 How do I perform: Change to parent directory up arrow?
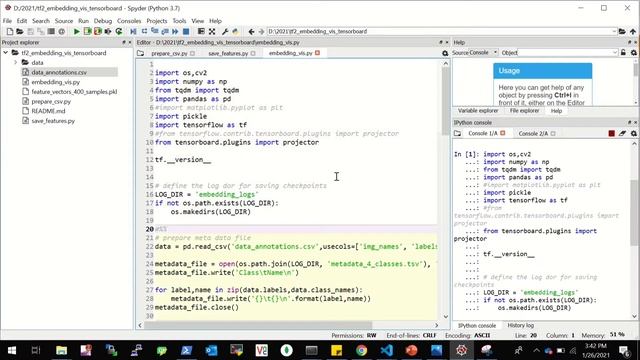coord(633,31)
